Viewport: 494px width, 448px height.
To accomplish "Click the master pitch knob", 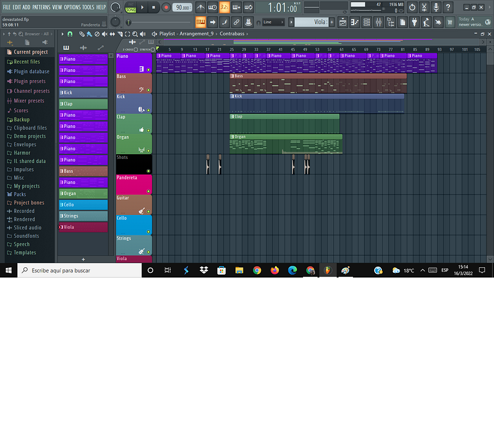I will click(x=115, y=22).
